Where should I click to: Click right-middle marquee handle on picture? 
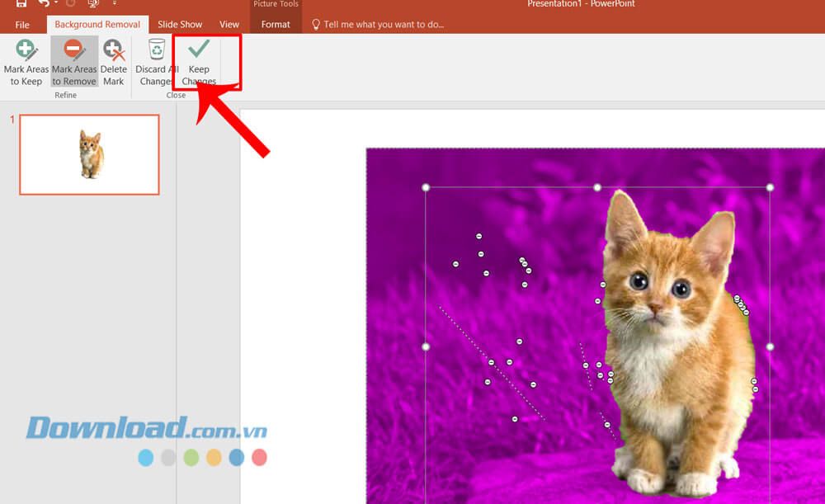pyautogui.click(x=770, y=346)
